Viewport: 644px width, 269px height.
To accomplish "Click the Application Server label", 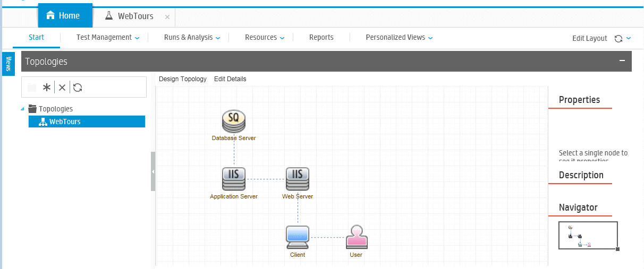I will click(234, 196).
